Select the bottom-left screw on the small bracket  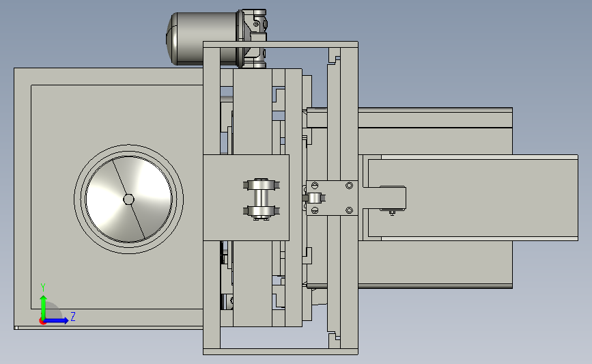click(315, 210)
